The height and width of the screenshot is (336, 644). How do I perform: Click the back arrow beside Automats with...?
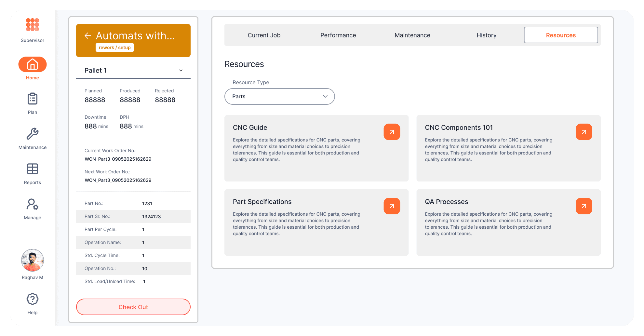click(x=87, y=36)
